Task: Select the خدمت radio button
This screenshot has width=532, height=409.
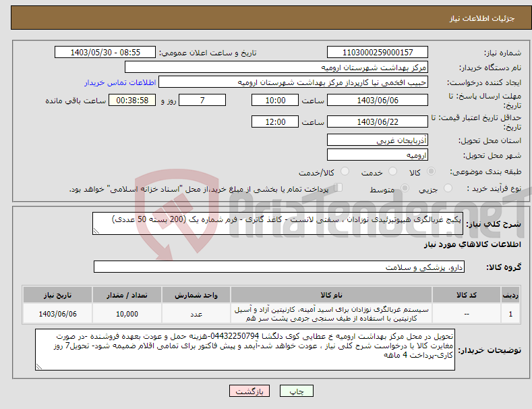Action: click(x=392, y=171)
